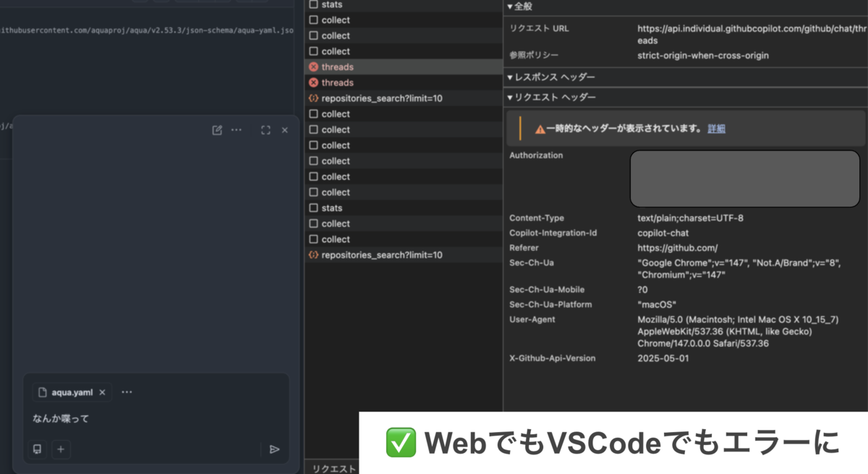
Task: Click the ?0 header value
Action: coord(642,289)
